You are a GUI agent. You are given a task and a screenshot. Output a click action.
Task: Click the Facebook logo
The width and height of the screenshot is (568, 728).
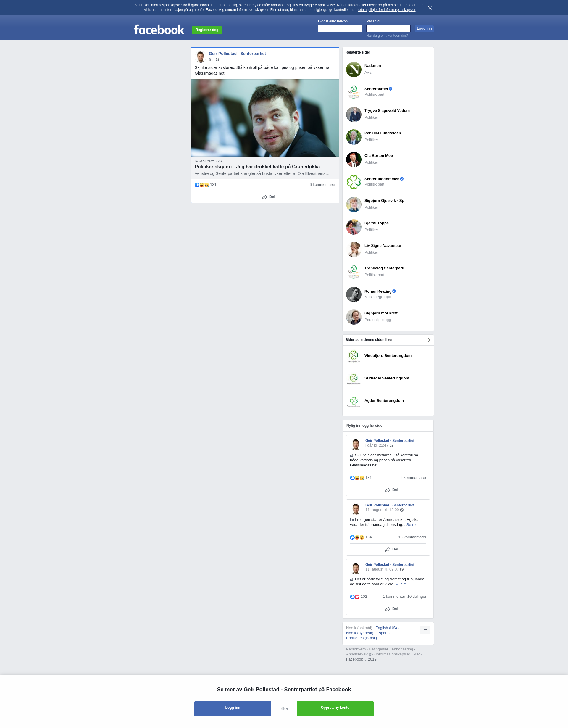click(159, 30)
